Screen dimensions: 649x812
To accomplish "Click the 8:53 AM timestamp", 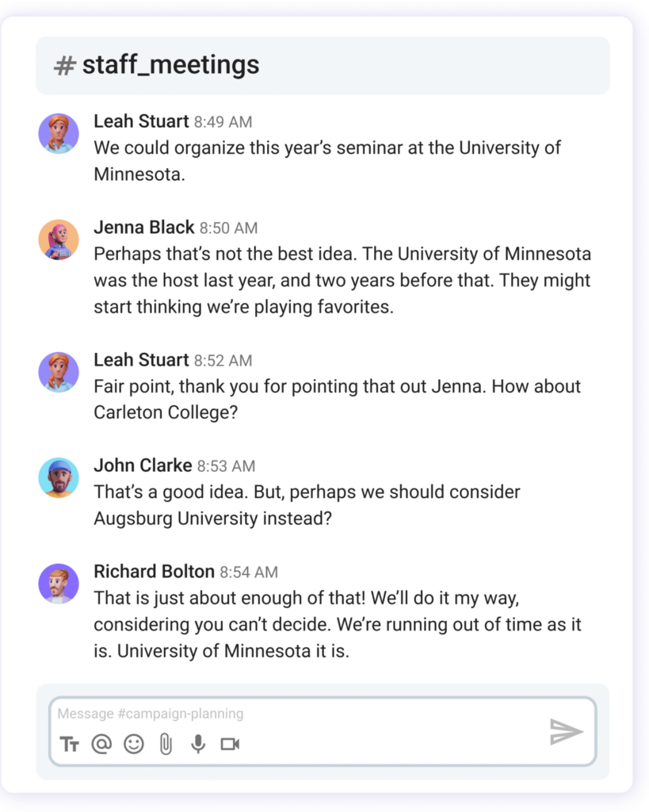I will pyautogui.click(x=226, y=466).
